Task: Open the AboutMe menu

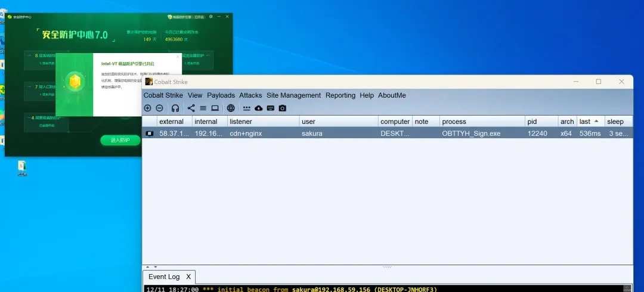Action: click(x=392, y=95)
